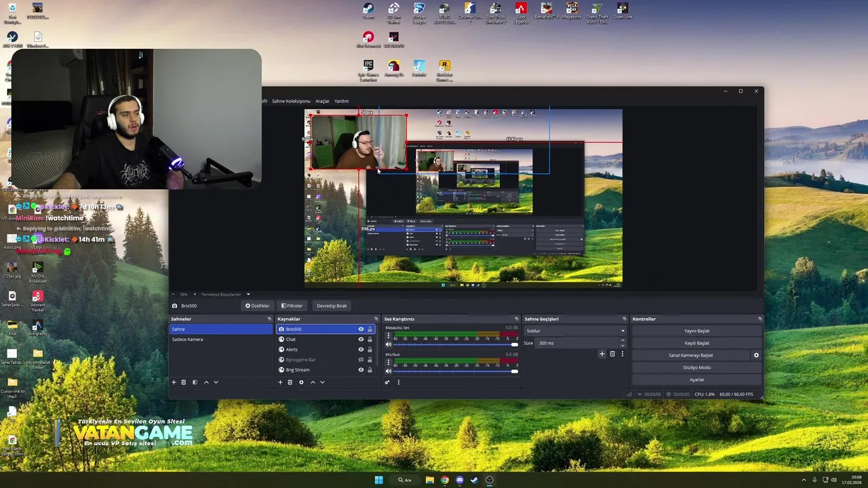Undock the Kaynaklar panel
The image size is (868, 488).
tap(376, 319)
